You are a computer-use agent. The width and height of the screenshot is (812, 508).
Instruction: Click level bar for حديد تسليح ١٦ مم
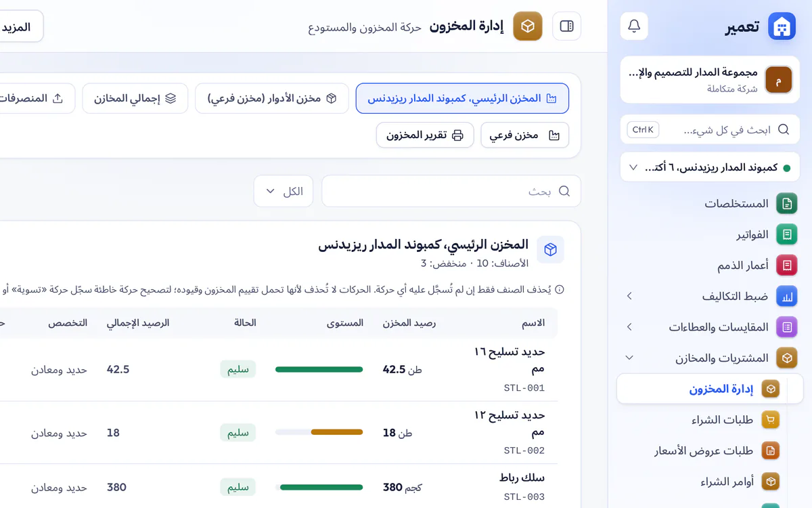click(x=319, y=369)
